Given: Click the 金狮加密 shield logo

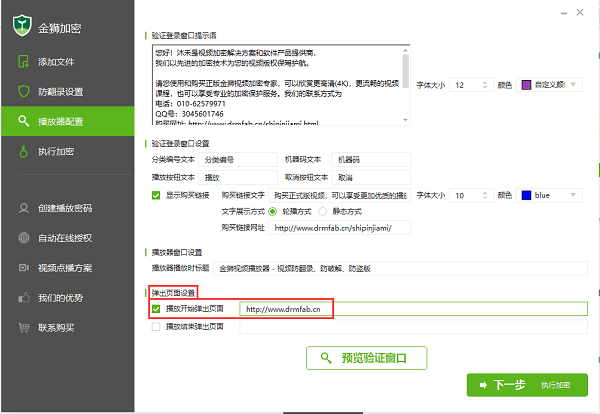Looking at the screenshot, I should pos(22,25).
